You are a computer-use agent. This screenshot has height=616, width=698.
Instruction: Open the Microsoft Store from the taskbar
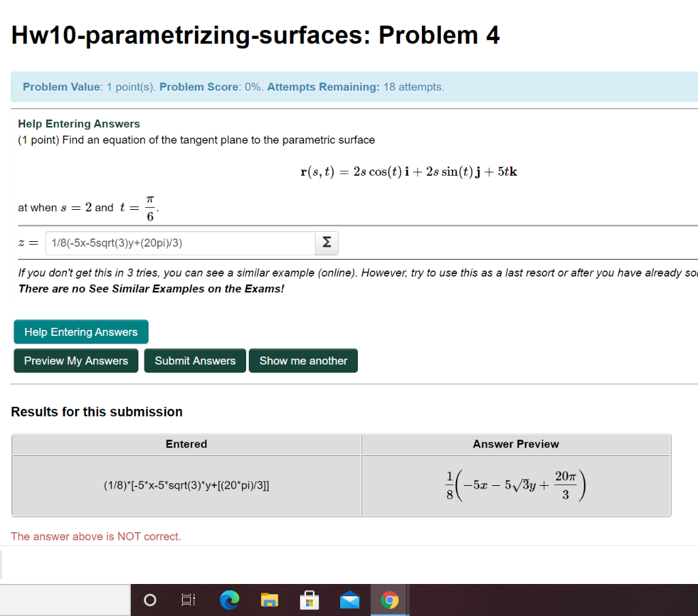[x=309, y=600]
